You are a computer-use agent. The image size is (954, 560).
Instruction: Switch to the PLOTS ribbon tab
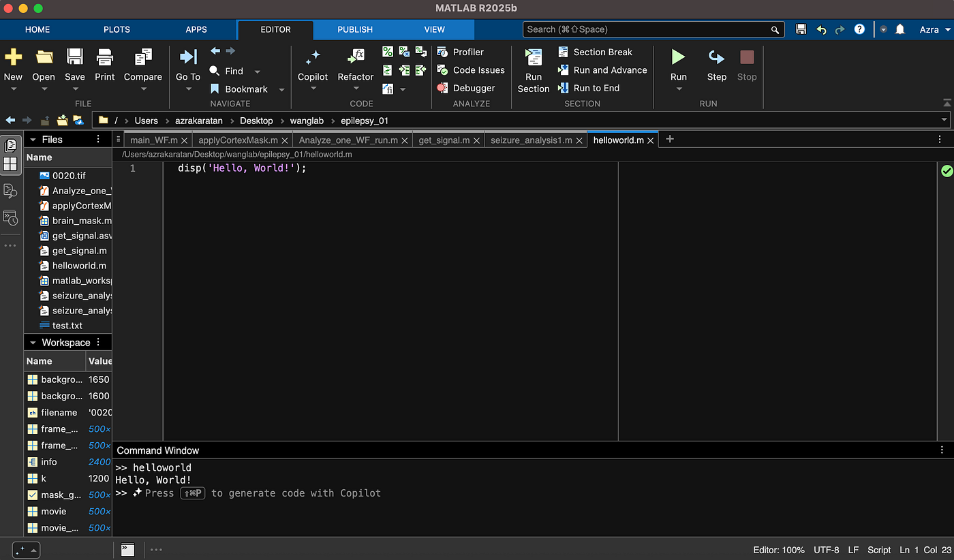(x=117, y=29)
